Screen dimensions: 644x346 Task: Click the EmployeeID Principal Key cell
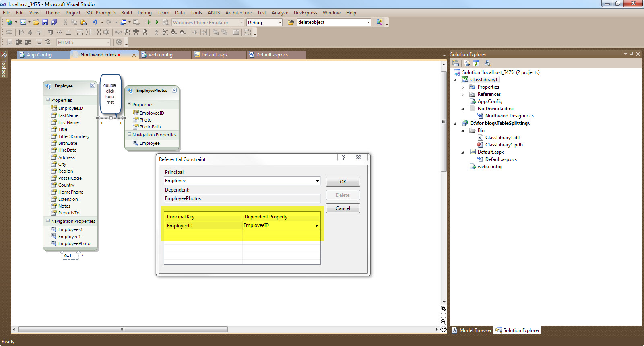tap(203, 226)
